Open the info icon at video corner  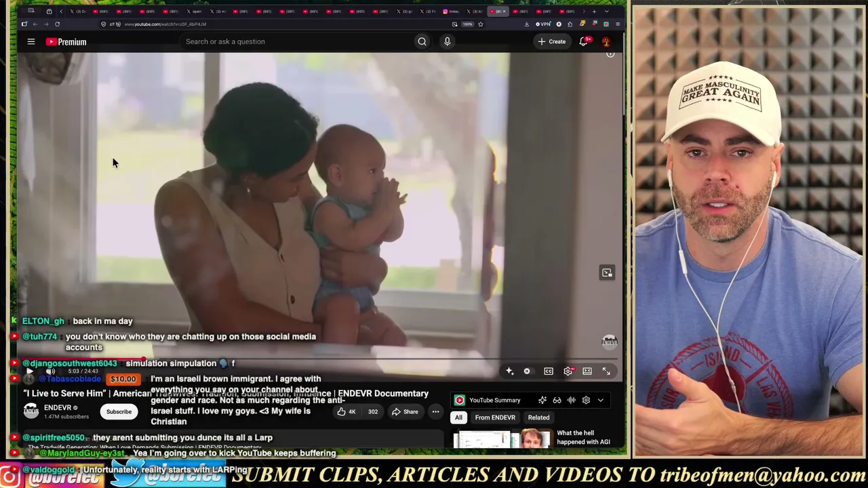coord(610,54)
